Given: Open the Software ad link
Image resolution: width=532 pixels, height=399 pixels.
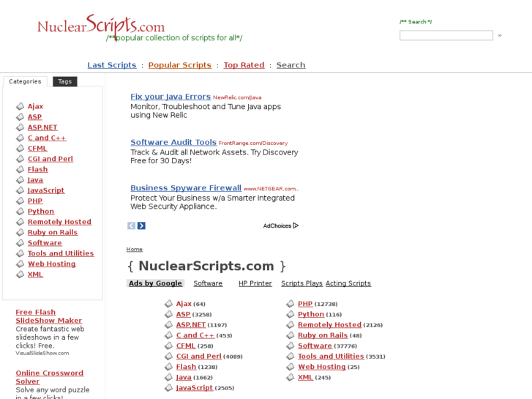Looking at the screenshot, I should [208, 283].
